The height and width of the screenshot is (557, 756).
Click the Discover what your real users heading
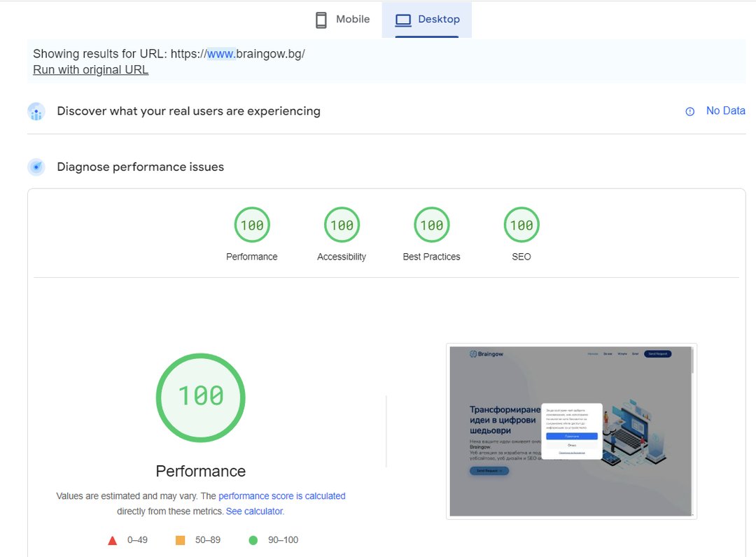(x=188, y=111)
